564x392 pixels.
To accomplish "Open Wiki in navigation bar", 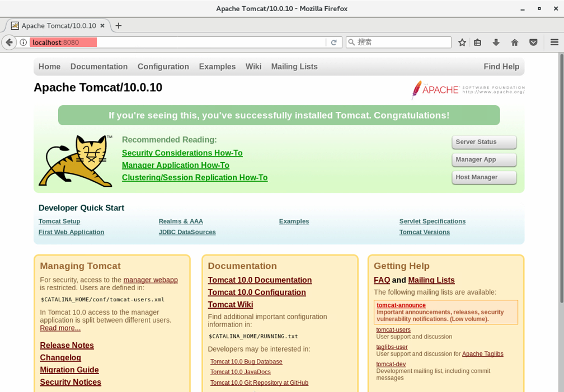I will 253,67.
